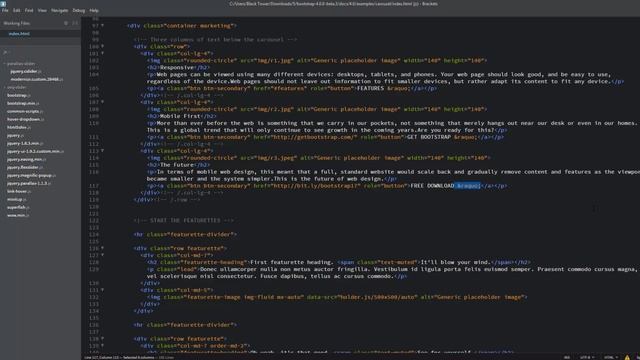Fold code block at line 113
Screen dimensions: 640x360
102,151
